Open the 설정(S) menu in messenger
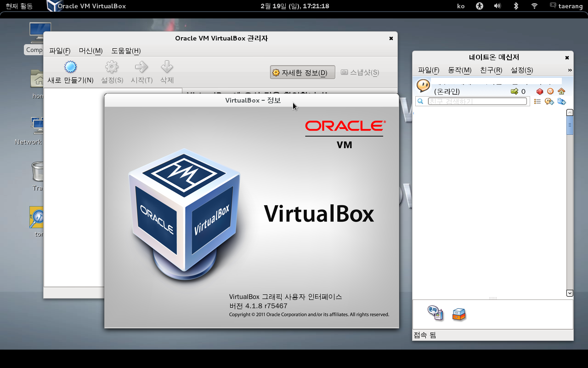The image size is (588, 368). click(x=522, y=70)
